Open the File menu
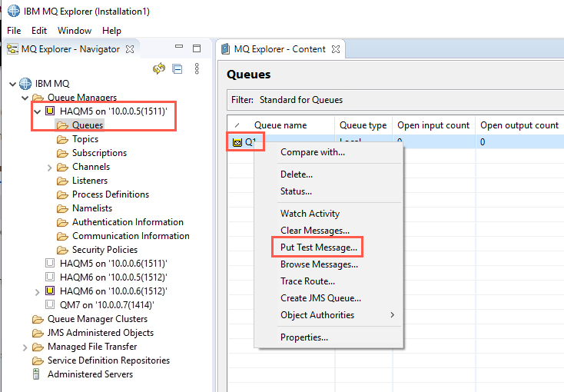Screen dimensions: 564x392 click(x=14, y=31)
